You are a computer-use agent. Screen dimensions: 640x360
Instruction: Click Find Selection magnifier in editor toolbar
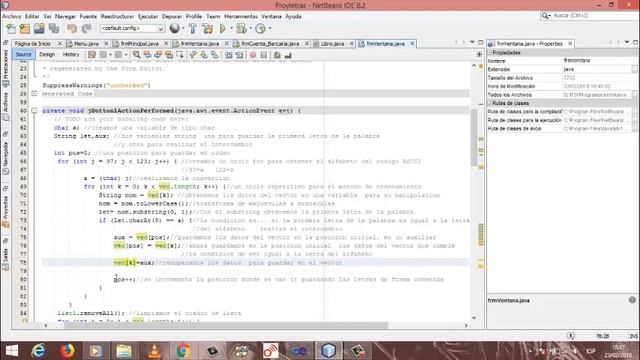[x=136, y=55]
